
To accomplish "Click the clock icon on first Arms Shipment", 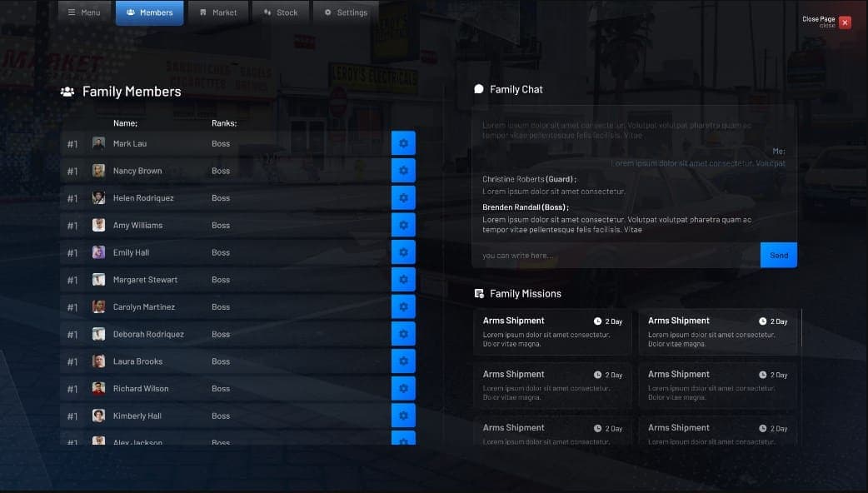I will pyautogui.click(x=597, y=321).
